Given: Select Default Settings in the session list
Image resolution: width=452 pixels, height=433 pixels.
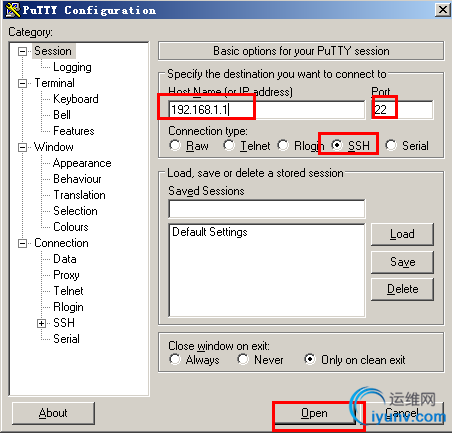Looking at the screenshot, I should (210, 232).
